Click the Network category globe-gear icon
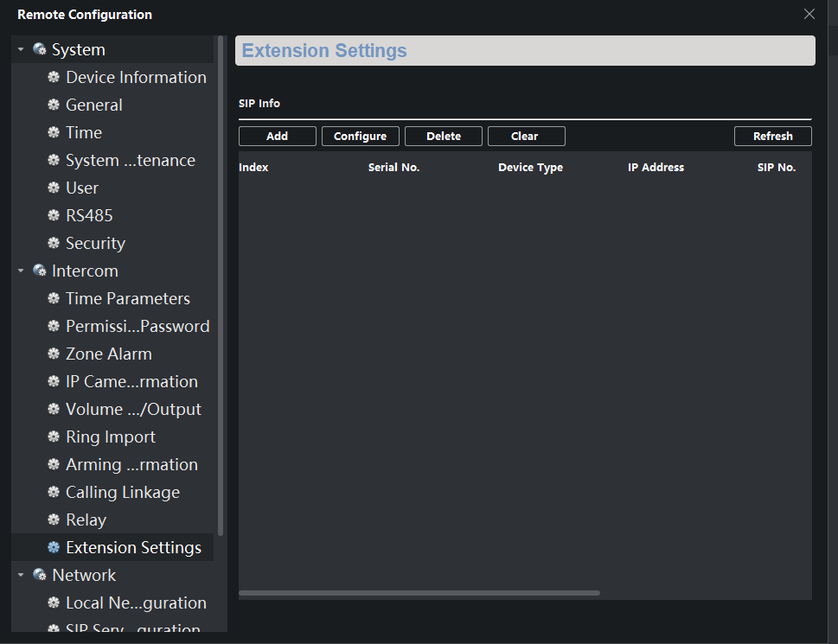Image resolution: width=838 pixels, height=644 pixels. [40, 576]
